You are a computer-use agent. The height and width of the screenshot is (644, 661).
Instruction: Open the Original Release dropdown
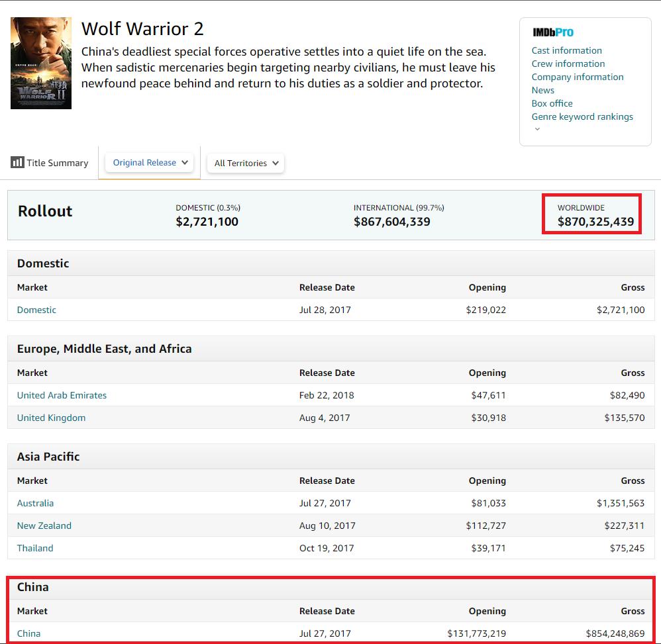point(149,163)
